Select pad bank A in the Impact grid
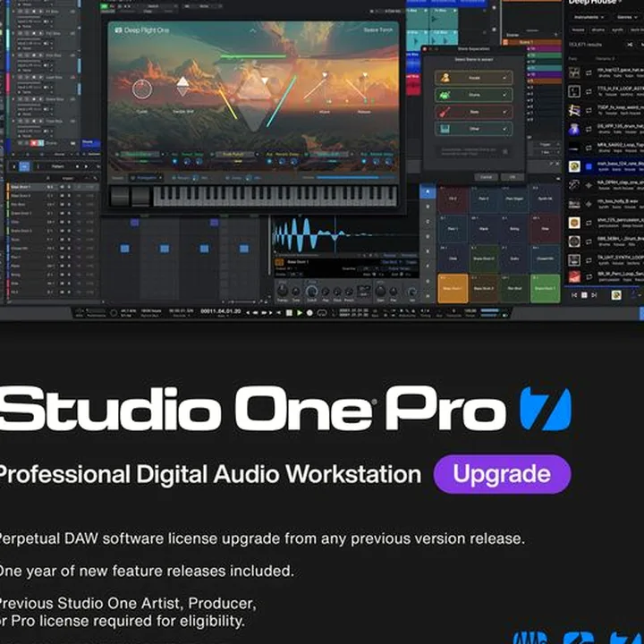Viewport: 644px width, 644px height. click(428, 191)
